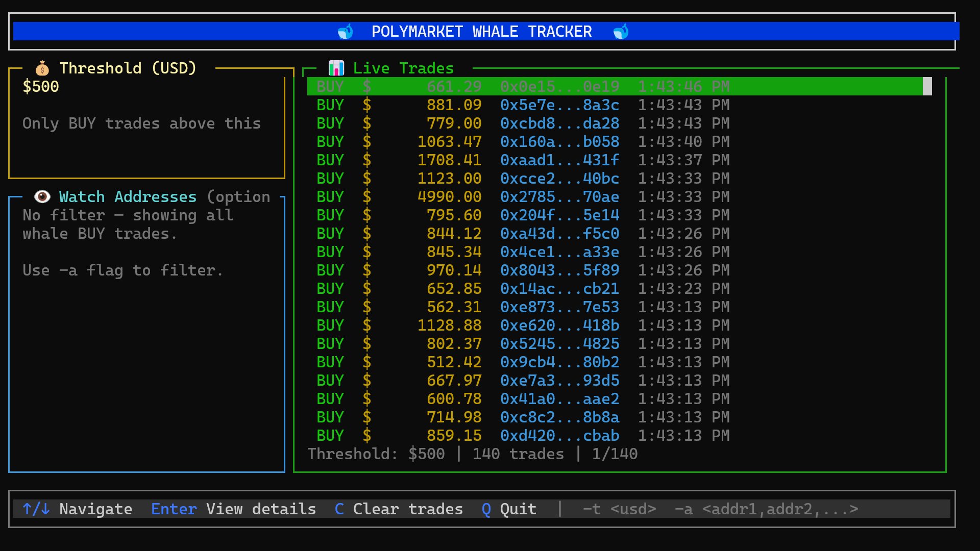Screen dimensions: 980x551
Task: Click the $500 threshold value to edit it
Action: (40, 86)
